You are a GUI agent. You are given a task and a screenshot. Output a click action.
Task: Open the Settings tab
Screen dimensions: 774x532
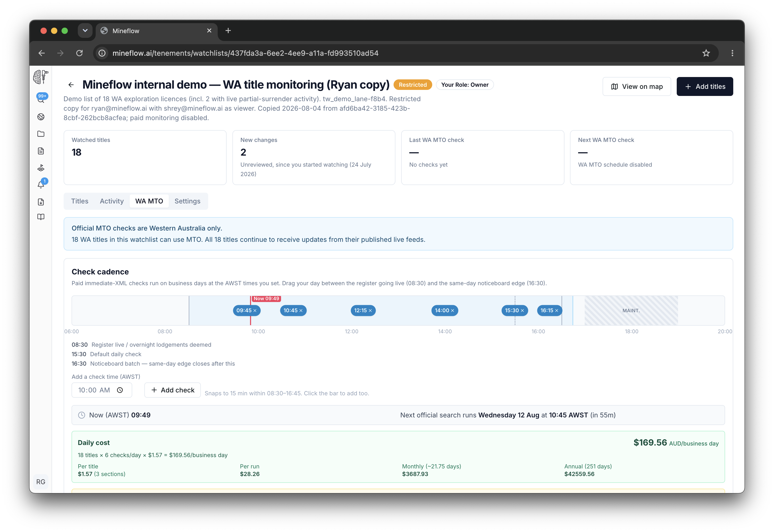point(187,201)
